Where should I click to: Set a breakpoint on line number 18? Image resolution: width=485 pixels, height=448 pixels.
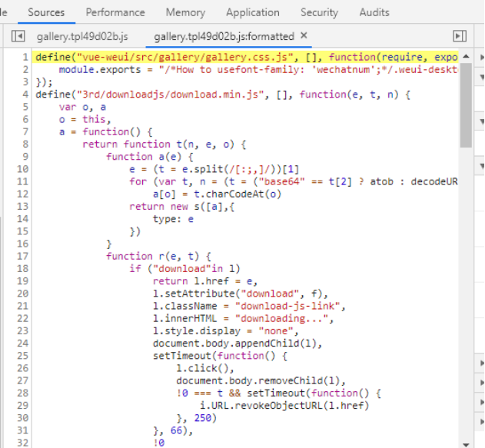tap(22, 269)
